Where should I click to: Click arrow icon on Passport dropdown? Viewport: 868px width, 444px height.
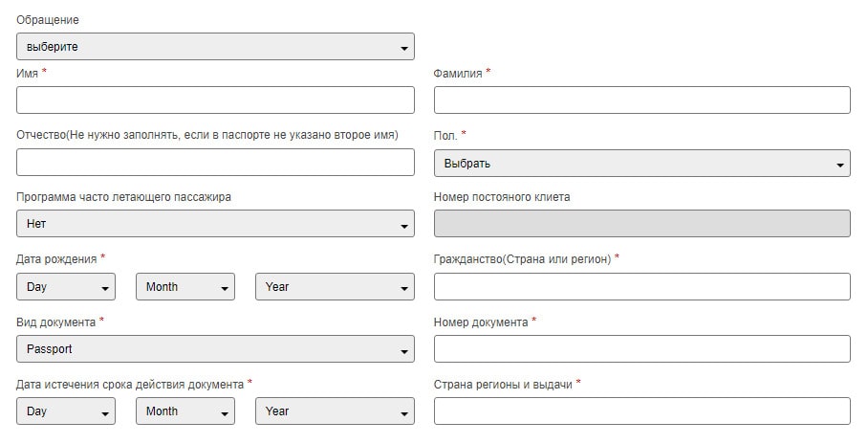(x=404, y=351)
